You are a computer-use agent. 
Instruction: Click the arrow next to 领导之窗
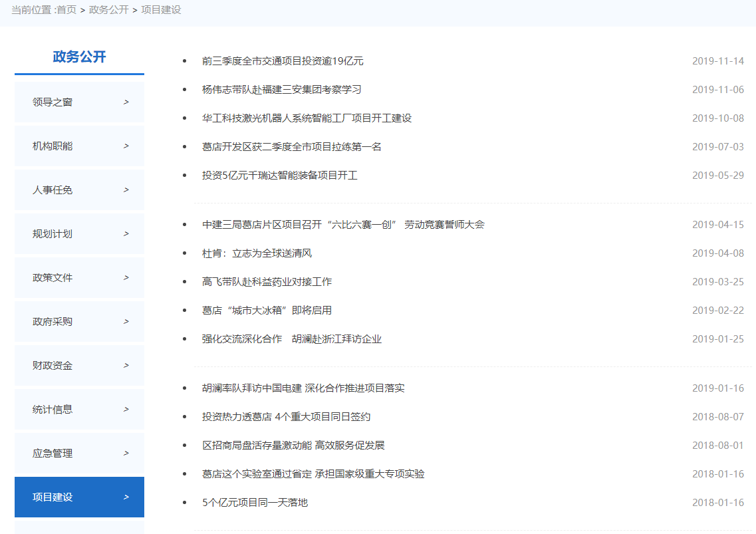coord(126,102)
